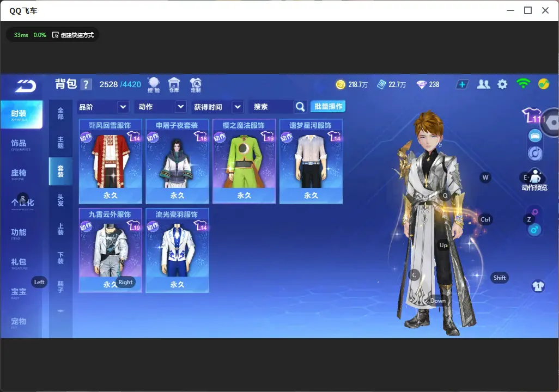This screenshot has height=392, width=559.
Task: Maximize the QQ飞车 window
Action: [x=528, y=10]
